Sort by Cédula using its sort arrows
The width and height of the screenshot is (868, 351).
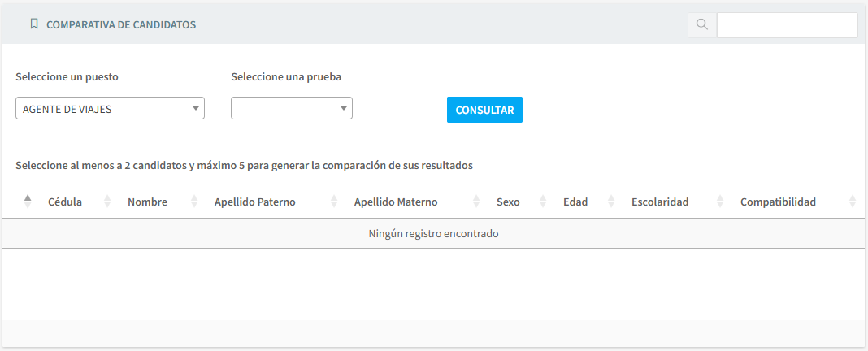(107, 201)
